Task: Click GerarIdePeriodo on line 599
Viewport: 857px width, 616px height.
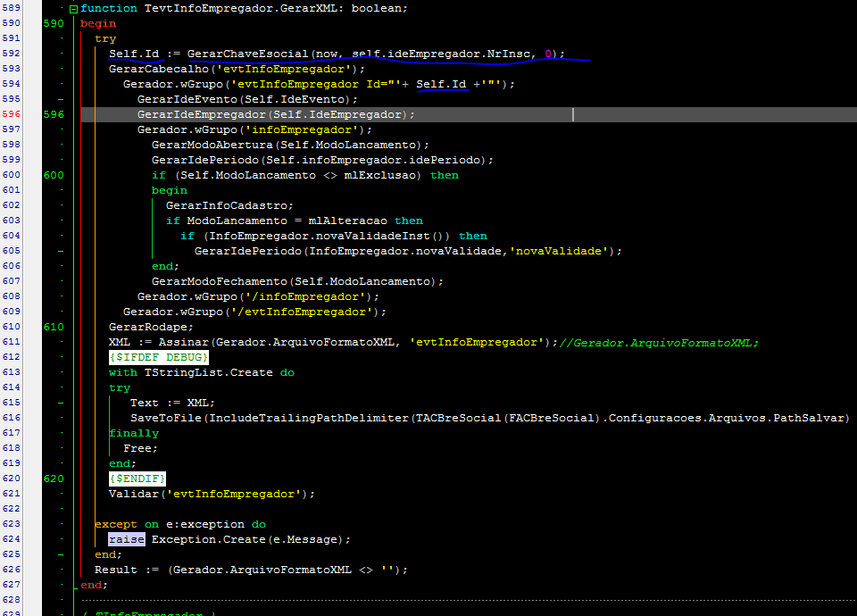Action: coord(205,160)
